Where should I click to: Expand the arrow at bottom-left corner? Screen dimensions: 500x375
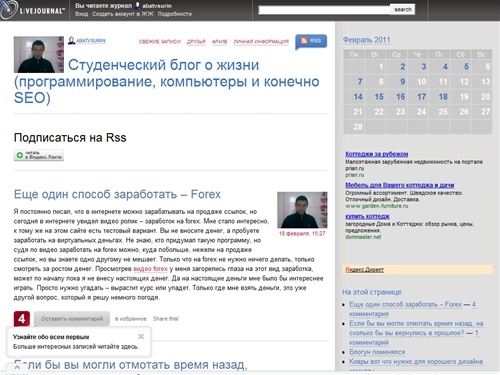tap(17, 367)
